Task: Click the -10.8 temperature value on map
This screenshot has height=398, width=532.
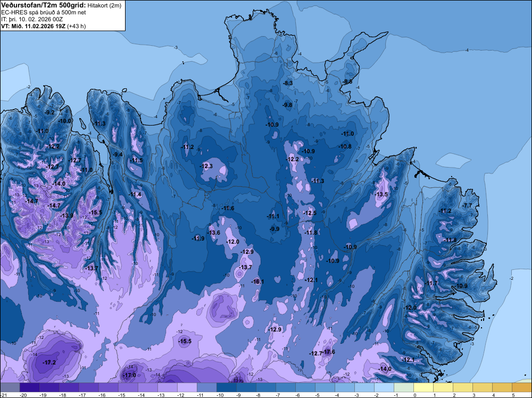Action: click(345, 146)
